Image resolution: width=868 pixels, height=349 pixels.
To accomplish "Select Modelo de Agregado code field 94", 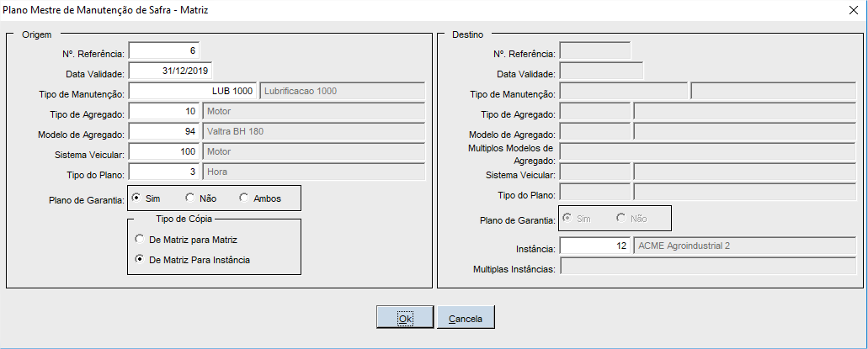I will [163, 131].
